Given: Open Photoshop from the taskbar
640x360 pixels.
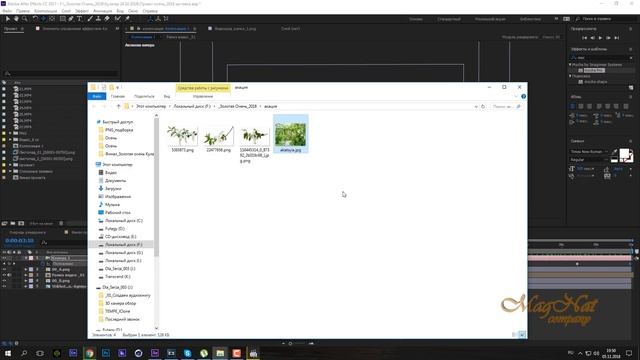Looking at the screenshot, I should click(106, 353).
